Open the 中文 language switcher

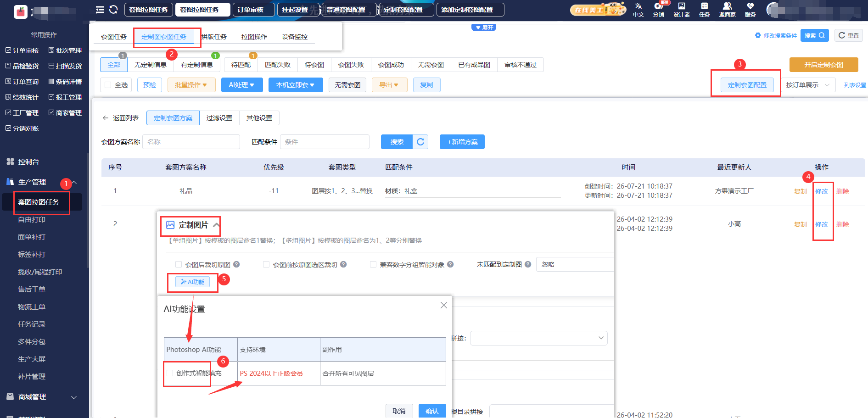pyautogui.click(x=638, y=10)
